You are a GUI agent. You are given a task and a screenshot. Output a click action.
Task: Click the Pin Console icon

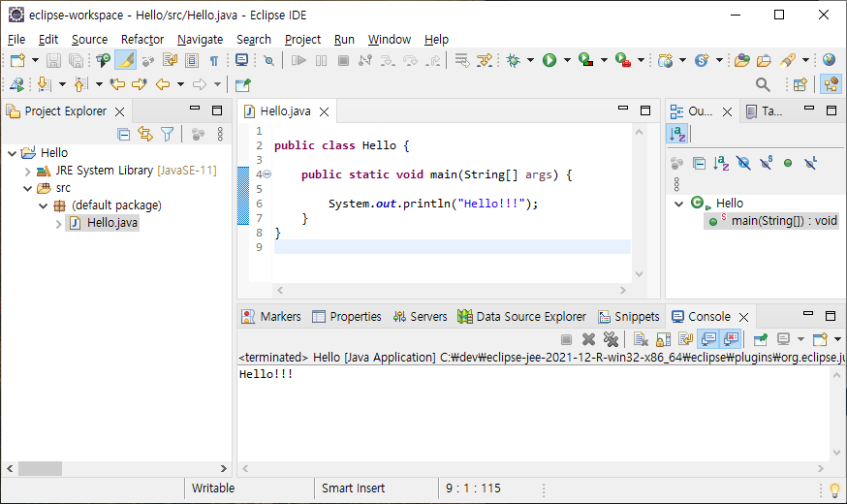[761, 339]
